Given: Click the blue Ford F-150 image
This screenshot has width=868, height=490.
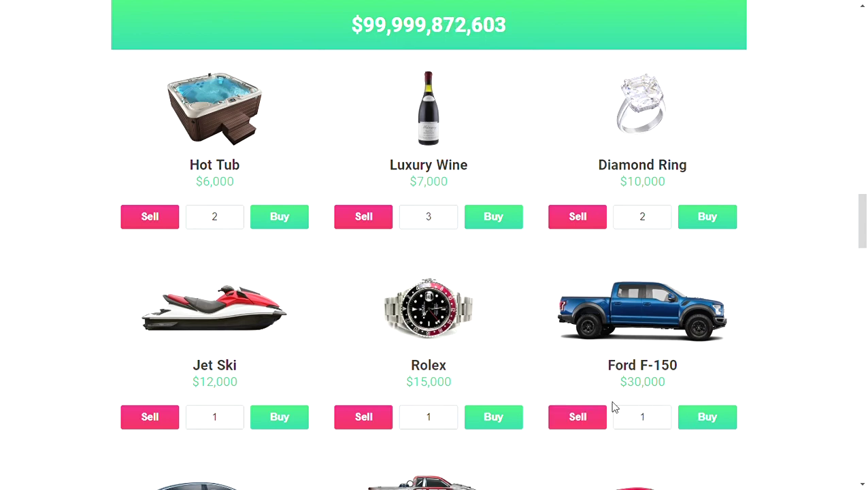Looking at the screenshot, I should tap(642, 310).
